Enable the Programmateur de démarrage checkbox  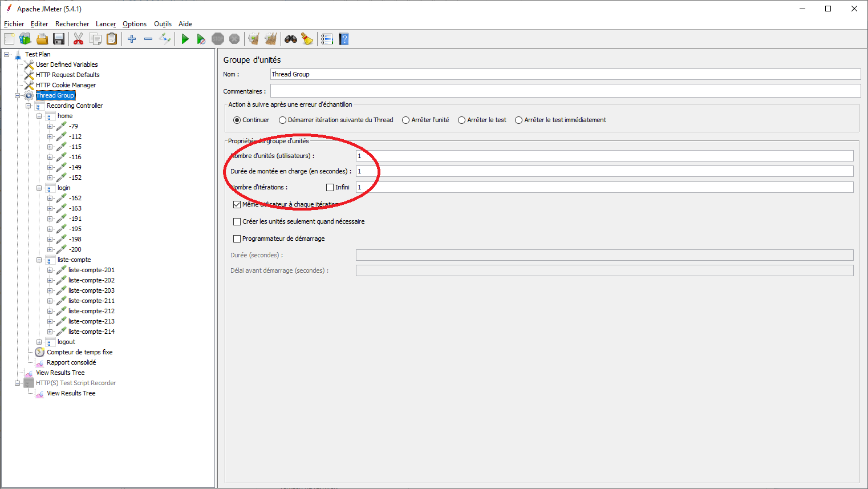[237, 239]
